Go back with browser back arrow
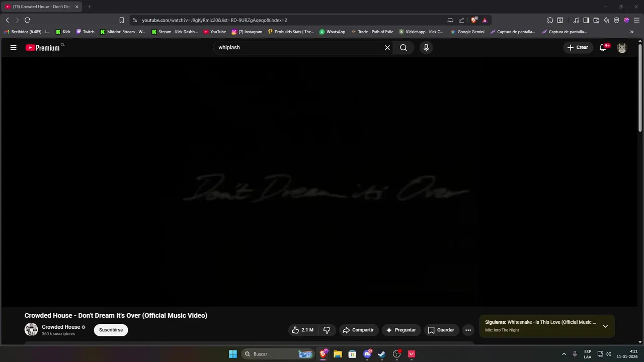This screenshot has height=362, width=644. pos(7,20)
